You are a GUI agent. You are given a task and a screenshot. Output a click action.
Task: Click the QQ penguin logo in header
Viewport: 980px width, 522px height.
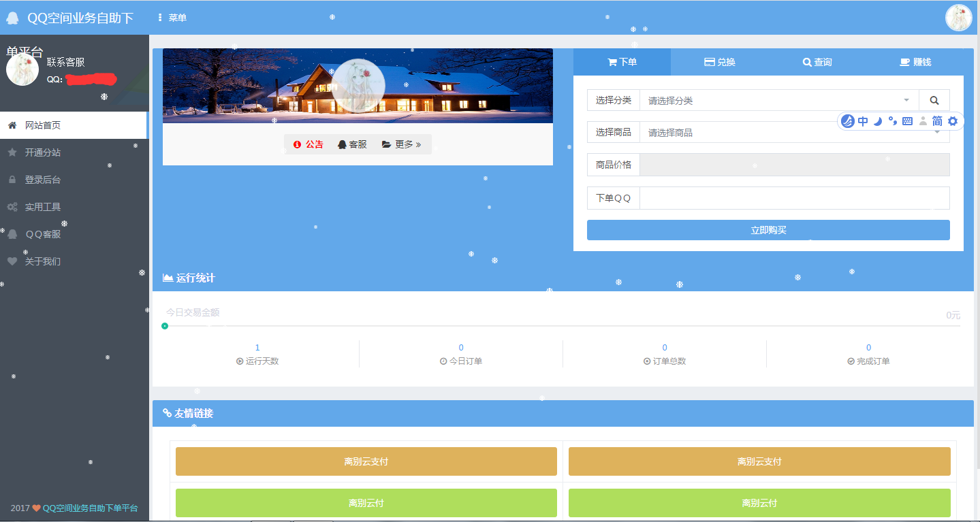(x=12, y=18)
